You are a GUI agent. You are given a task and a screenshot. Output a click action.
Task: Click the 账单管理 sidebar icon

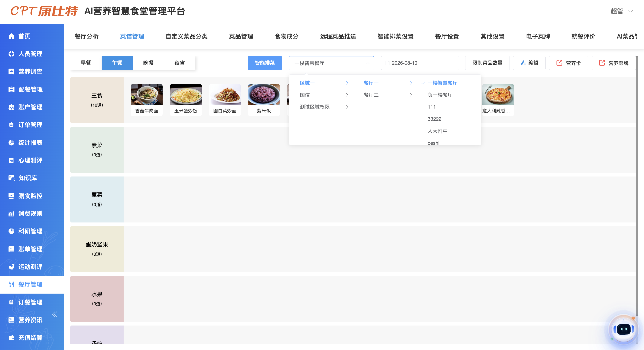[x=11, y=249]
